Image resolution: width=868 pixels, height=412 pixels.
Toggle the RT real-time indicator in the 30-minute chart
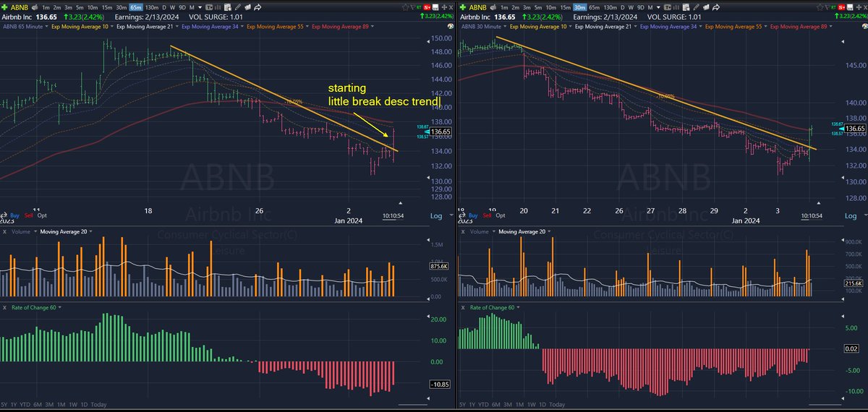(833, 7)
